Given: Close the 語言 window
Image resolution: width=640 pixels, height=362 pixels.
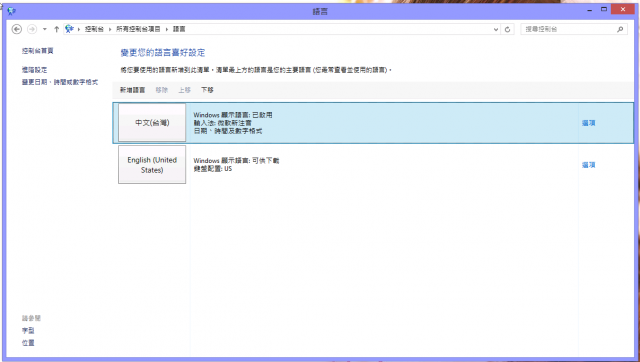Looking at the screenshot, I should click(x=623, y=9).
